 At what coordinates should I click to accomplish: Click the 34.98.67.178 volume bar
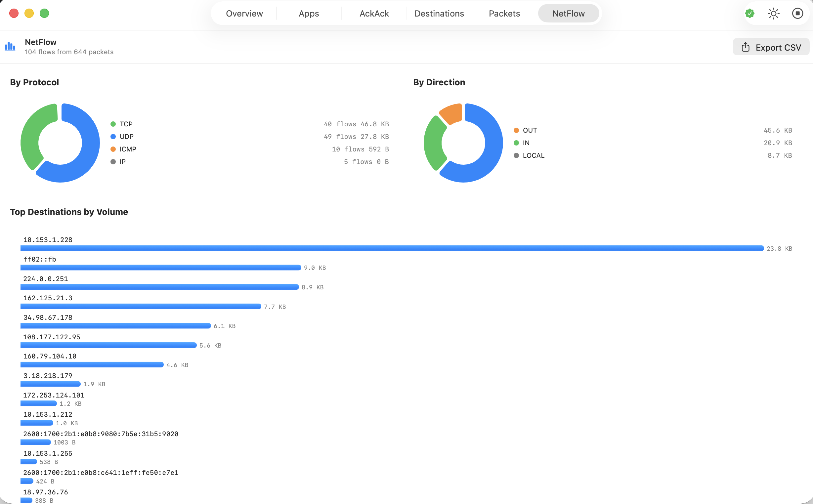pyautogui.click(x=116, y=326)
